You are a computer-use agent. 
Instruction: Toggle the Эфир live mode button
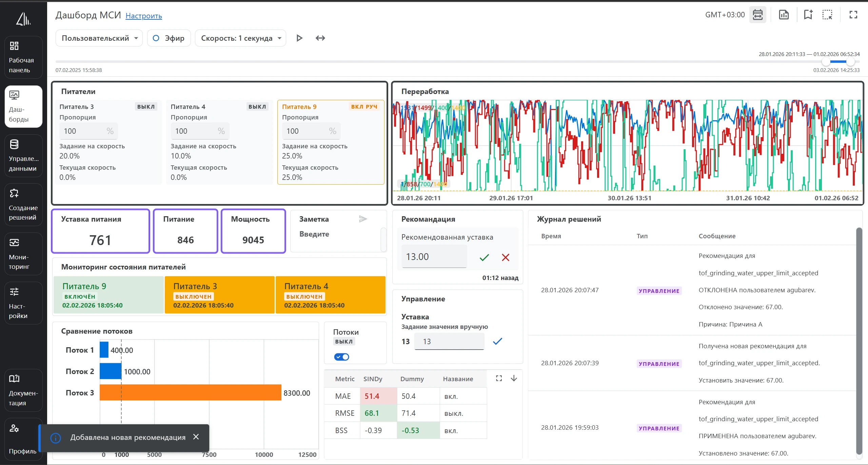(x=169, y=38)
